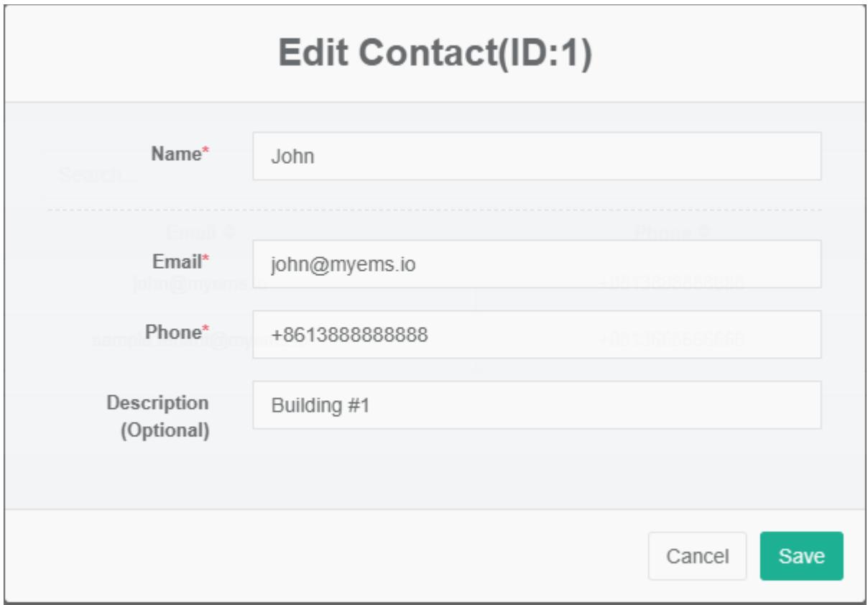Click the red asterisk beside Phone

[206, 330]
